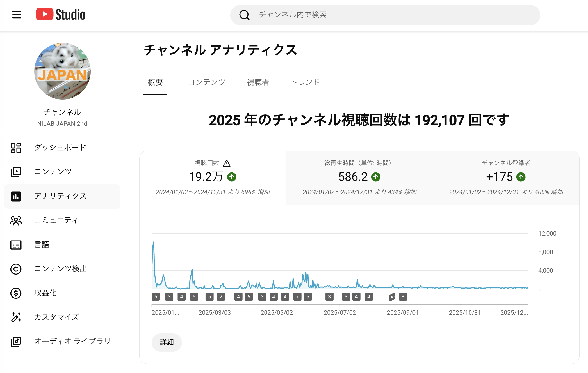Open オーディオ ライブラリ in the sidebar

(72, 341)
